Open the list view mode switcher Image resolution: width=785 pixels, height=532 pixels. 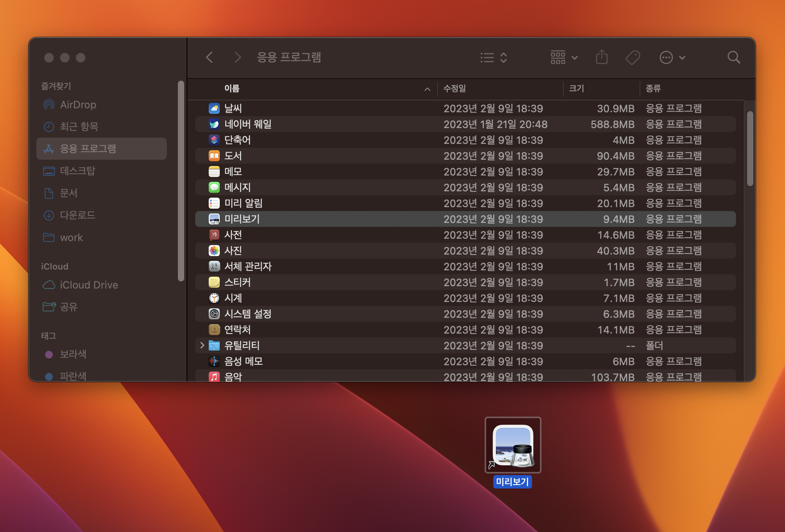493,58
